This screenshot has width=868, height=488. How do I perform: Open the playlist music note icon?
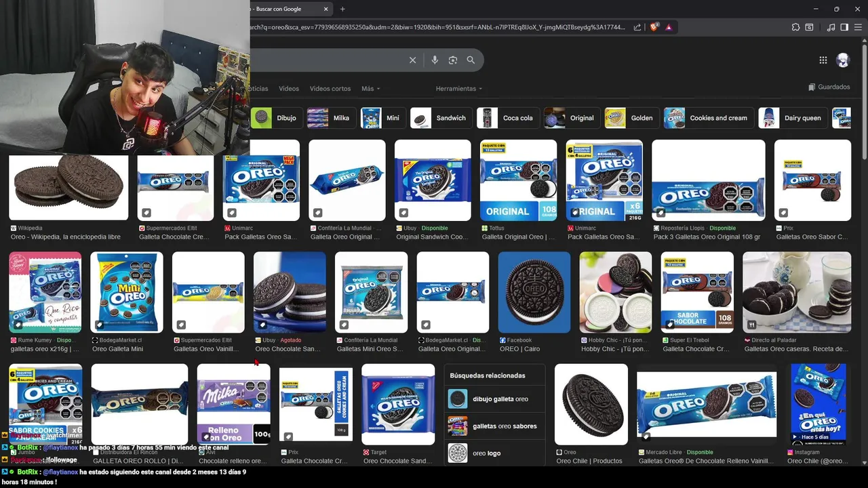831,27
